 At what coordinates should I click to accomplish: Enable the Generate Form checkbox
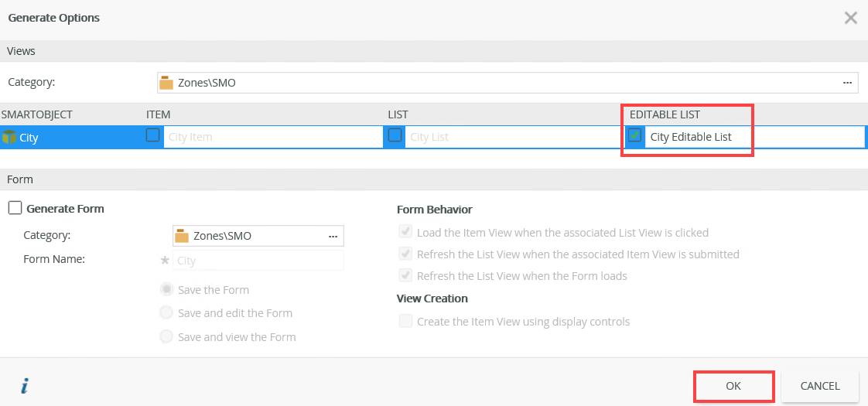(x=15, y=209)
